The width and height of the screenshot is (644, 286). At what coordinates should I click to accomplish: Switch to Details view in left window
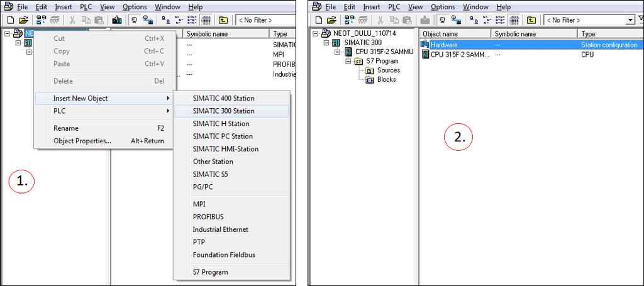206,19
